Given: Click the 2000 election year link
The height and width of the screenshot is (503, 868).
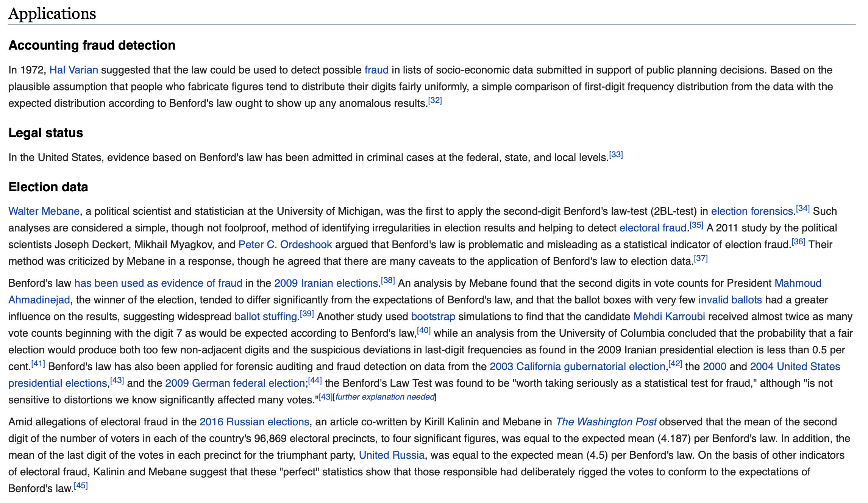Looking at the screenshot, I should [x=715, y=367].
